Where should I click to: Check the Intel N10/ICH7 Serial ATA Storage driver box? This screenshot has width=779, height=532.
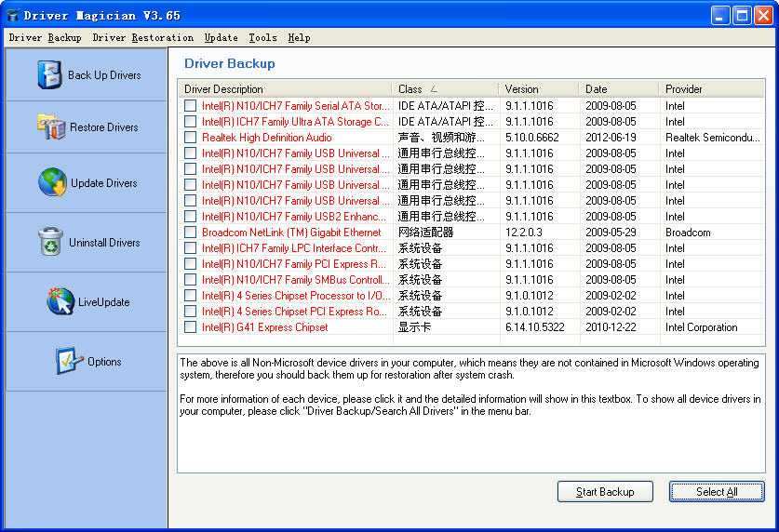coord(190,106)
